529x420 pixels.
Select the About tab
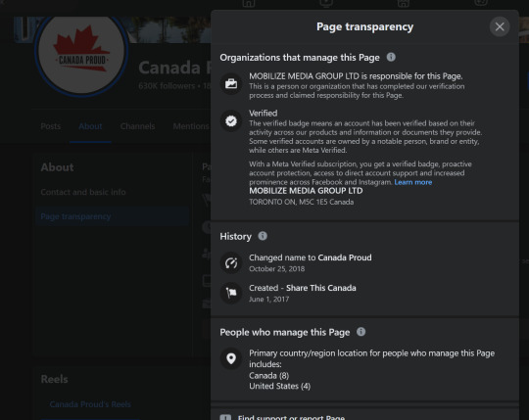pos(90,126)
